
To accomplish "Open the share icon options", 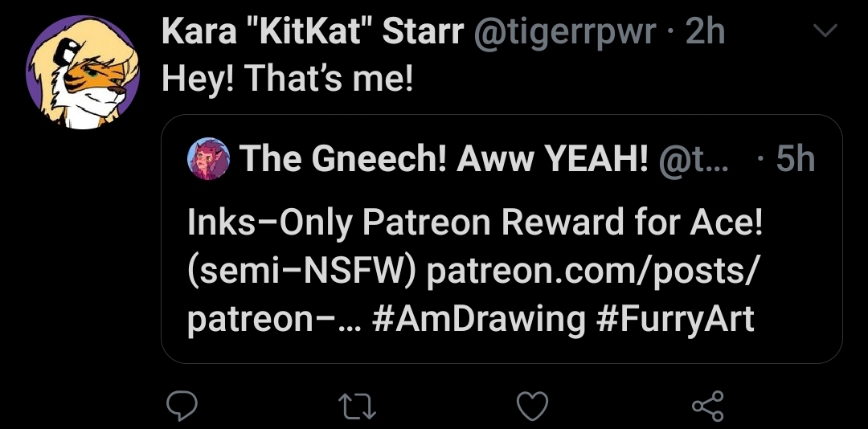I will 708,406.
